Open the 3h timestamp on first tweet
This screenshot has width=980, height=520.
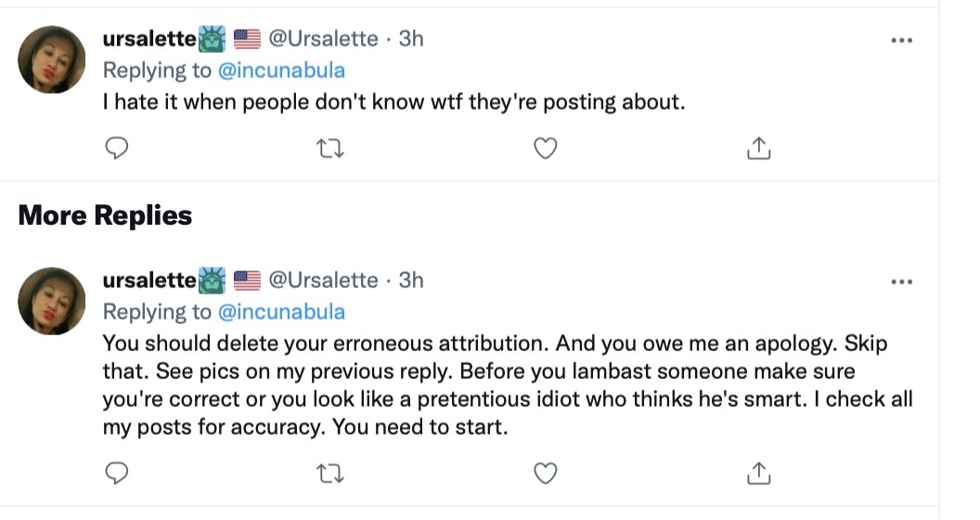pyautogui.click(x=411, y=39)
